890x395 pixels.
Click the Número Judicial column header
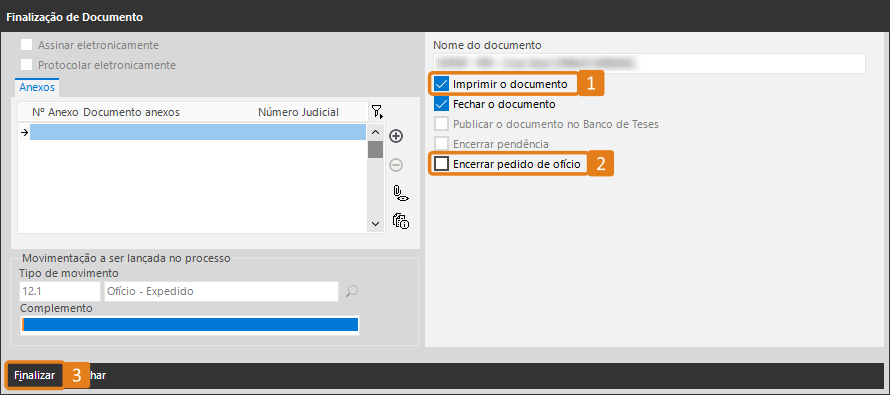pyautogui.click(x=299, y=112)
